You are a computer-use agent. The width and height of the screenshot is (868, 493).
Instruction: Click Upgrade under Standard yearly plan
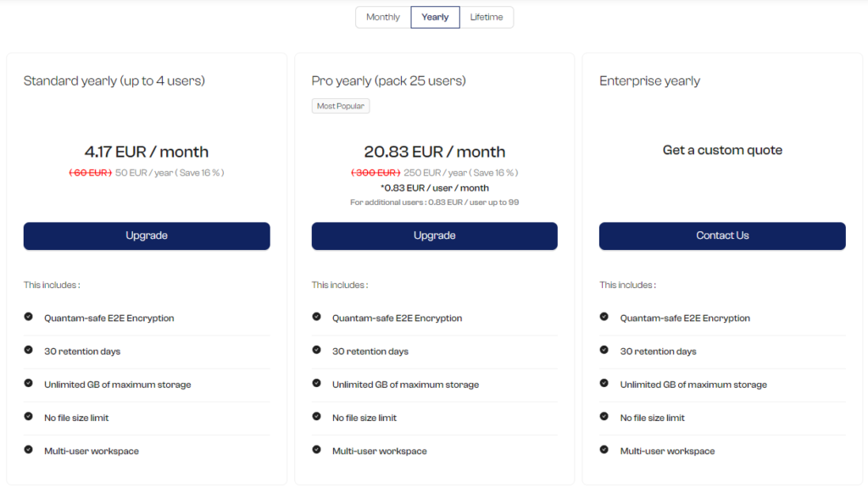pyautogui.click(x=147, y=235)
